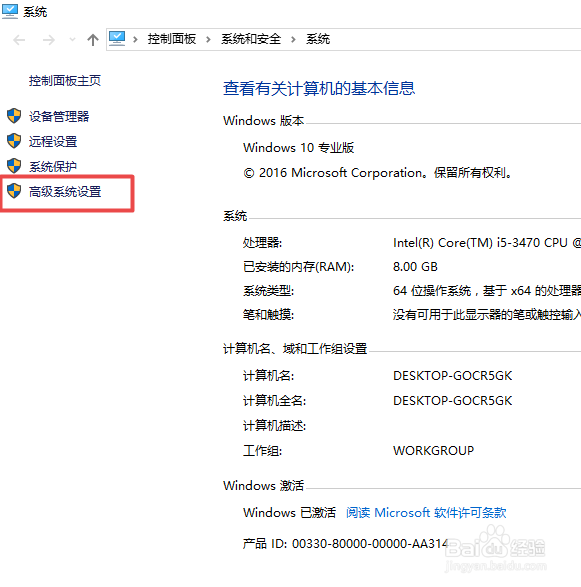Click the computer icon in the address bar
The width and height of the screenshot is (581, 587).
[x=117, y=39]
